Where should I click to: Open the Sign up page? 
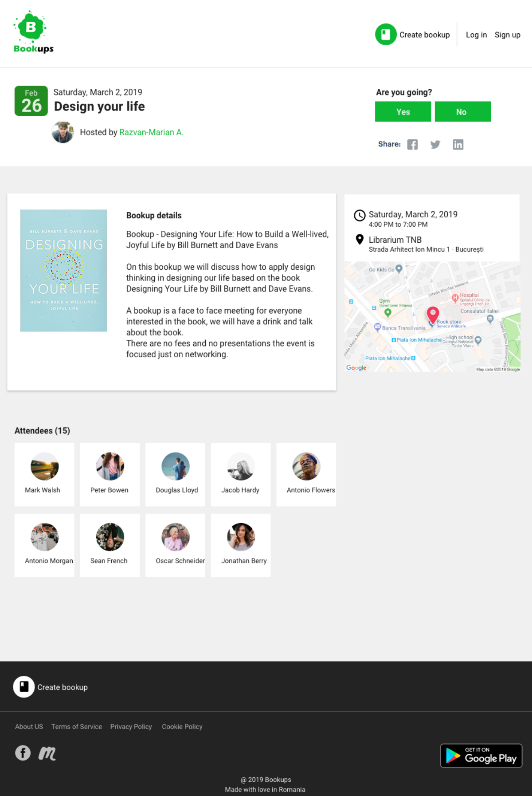[507, 35]
